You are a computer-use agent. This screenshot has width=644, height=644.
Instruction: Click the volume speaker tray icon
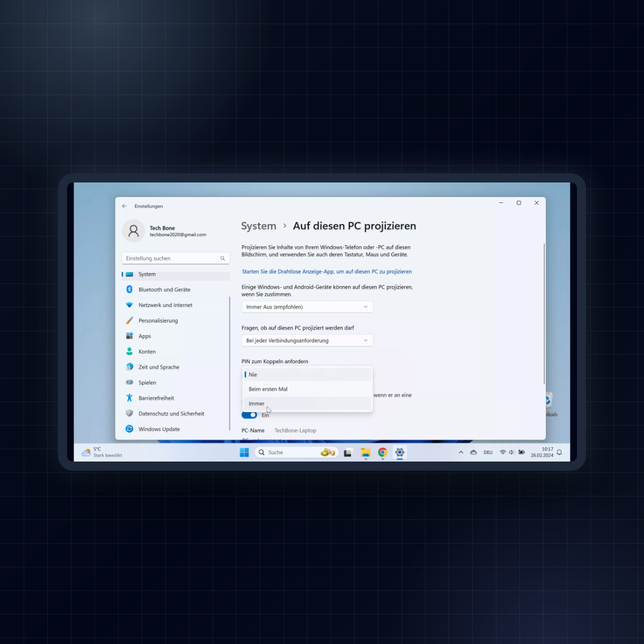511,452
